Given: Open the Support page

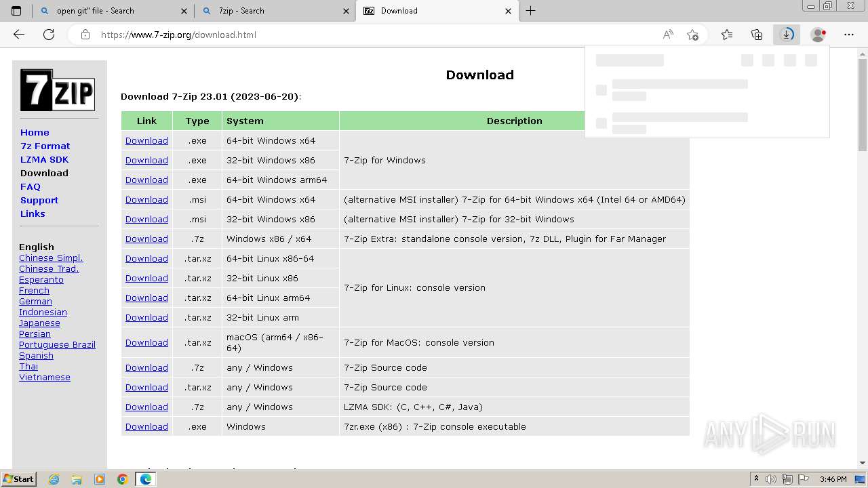Looking at the screenshot, I should [39, 200].
